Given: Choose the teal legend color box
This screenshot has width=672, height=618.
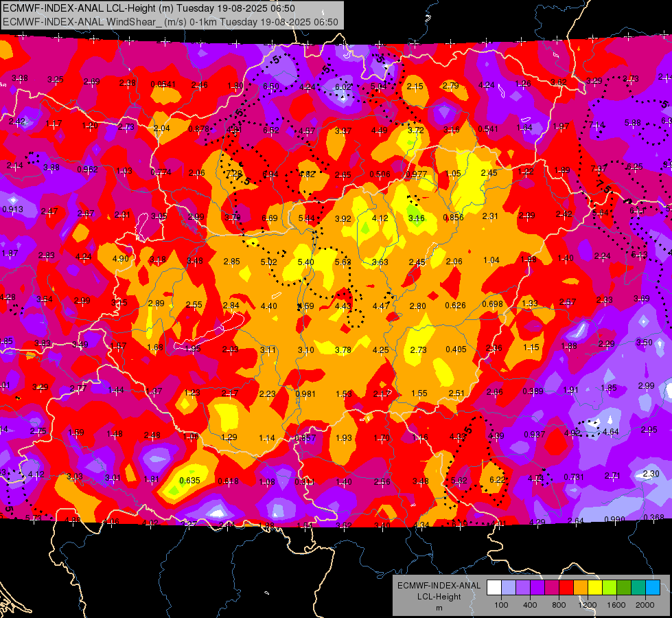Looking at the screenshot, I should 638,588.
